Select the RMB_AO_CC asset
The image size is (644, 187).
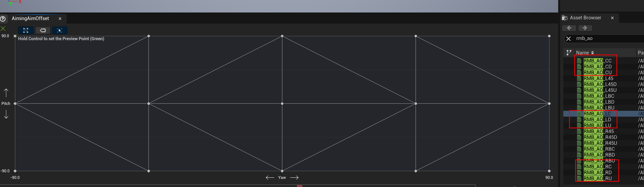(597, 61)
